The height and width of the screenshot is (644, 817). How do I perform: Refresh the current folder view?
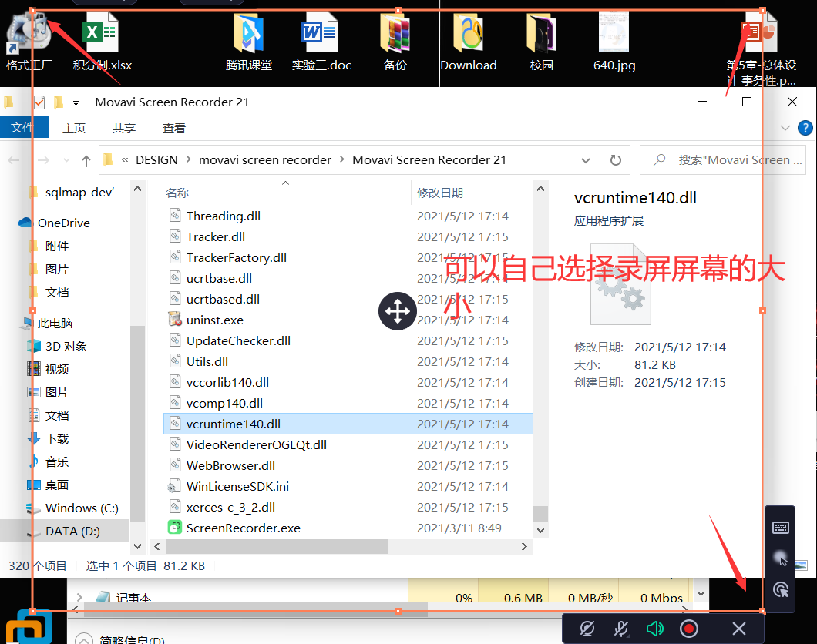[x=615, y=160]
